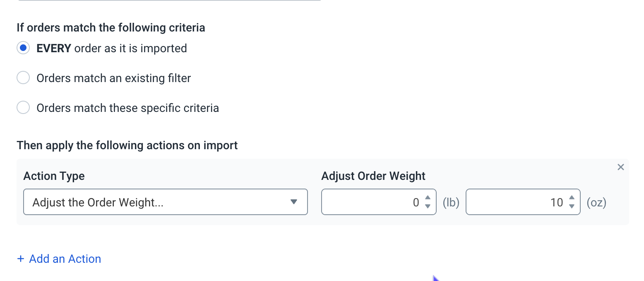
Task: Expand the Adjust the Order Weight combo box
Action: [166, 202]
